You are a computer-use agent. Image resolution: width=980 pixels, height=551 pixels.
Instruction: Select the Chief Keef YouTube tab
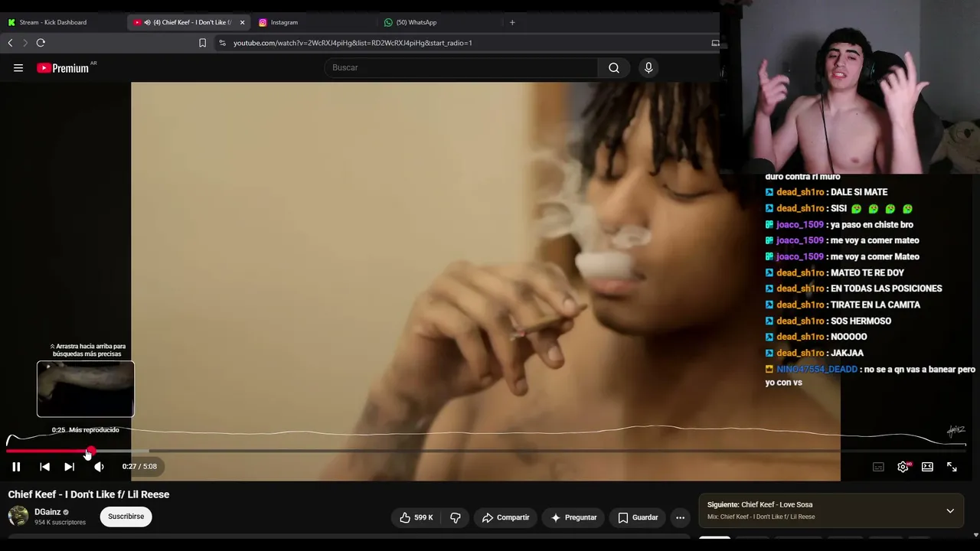[191, 22]
